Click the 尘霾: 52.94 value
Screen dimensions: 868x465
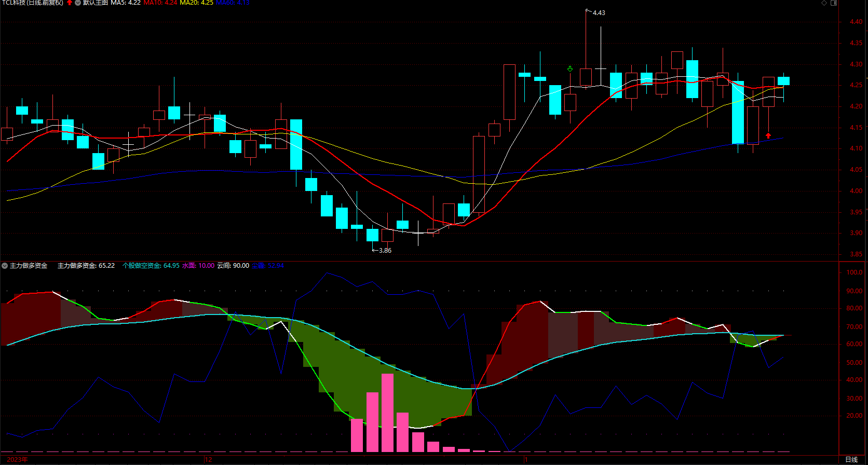[268, 266]
